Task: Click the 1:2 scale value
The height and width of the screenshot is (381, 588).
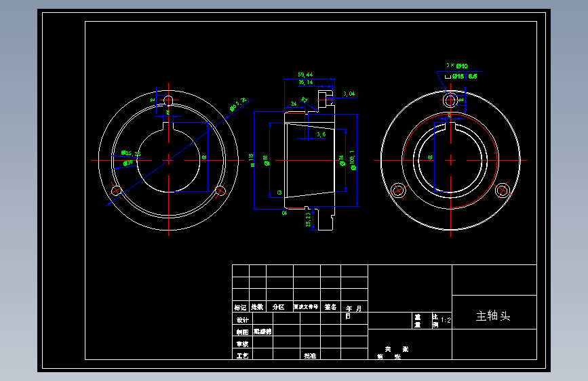Action: coord(446,320)
